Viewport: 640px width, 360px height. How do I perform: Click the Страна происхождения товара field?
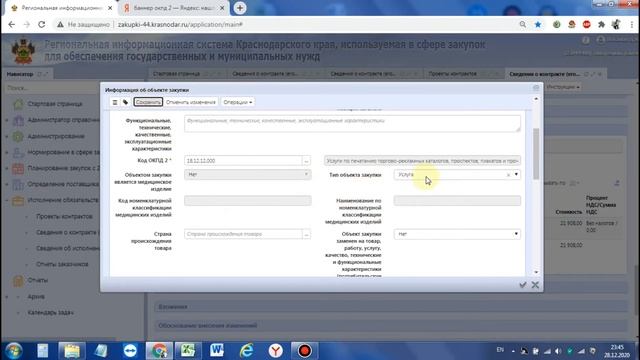pyautogui.click(x=243, y=234)
